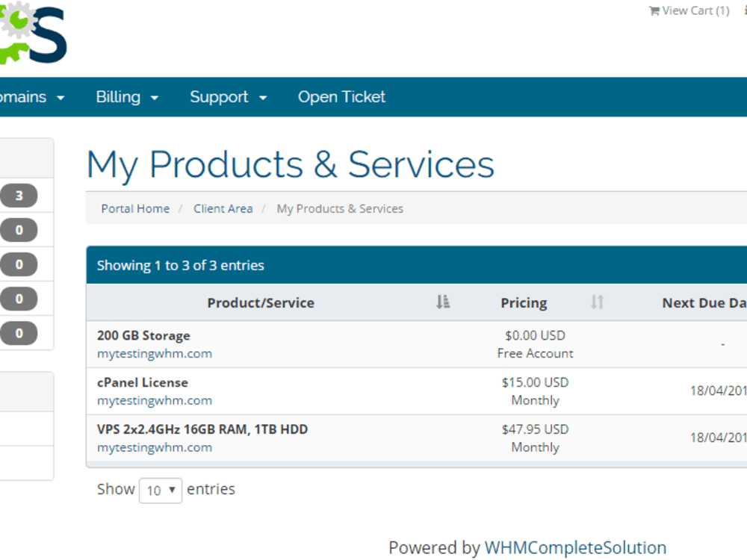The width and height of the screenshot is (747, 560).
Task: Select the VPS 2x2.4GHz product row
Action: [201, 429]
